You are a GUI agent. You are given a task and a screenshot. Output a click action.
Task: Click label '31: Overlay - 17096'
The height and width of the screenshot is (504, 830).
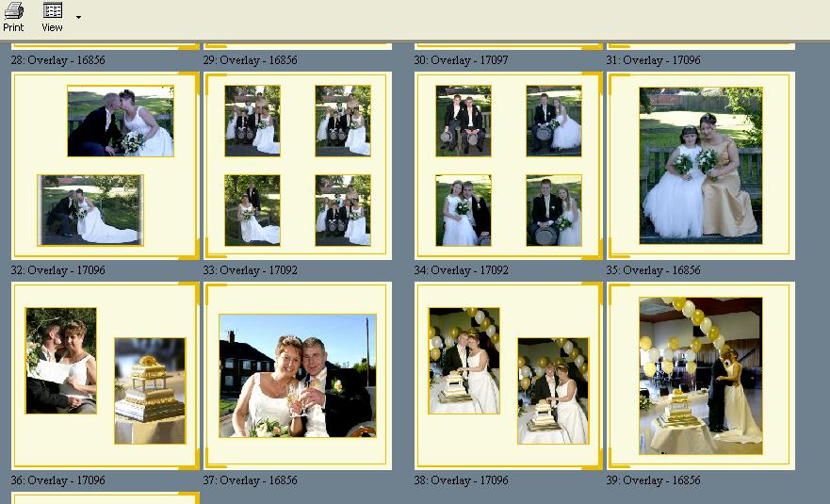(653, 60)
